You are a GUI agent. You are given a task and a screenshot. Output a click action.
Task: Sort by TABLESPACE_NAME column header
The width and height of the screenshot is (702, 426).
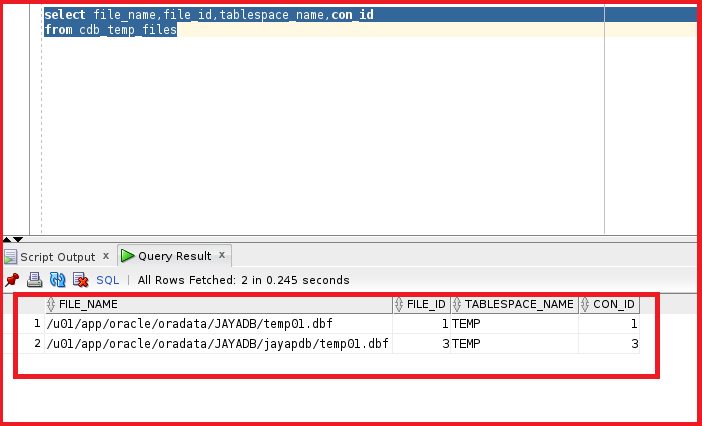pyautogui.click(x=514, y=305)
